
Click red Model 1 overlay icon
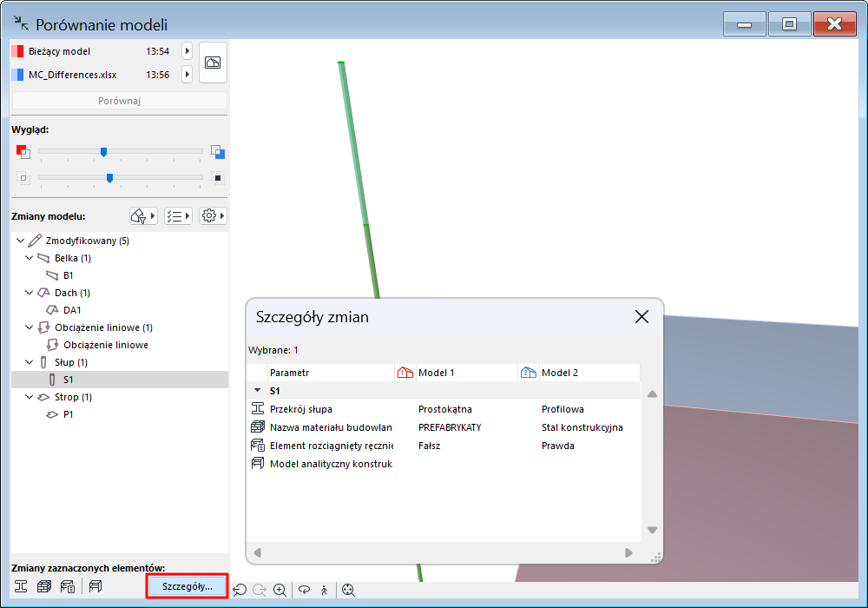click(23, 151)
